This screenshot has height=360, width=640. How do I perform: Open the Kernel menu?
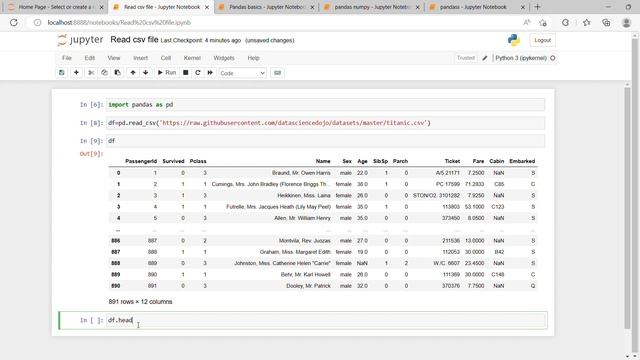click(x=192, y=58)
